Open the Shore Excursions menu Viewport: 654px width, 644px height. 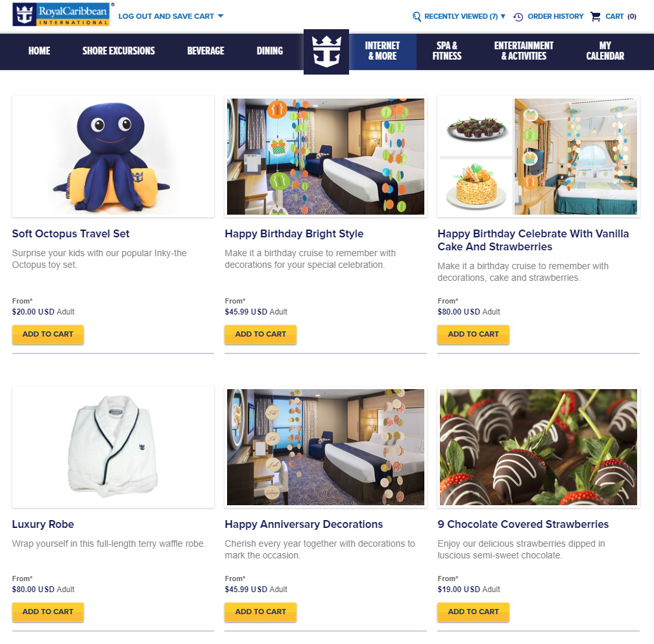[x=119, y=51]
